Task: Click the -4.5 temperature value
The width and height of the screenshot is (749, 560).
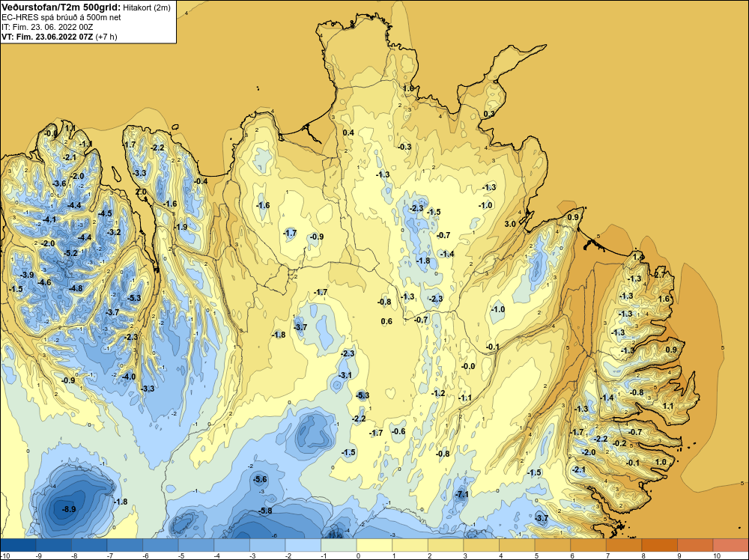Action: (105, 213)
